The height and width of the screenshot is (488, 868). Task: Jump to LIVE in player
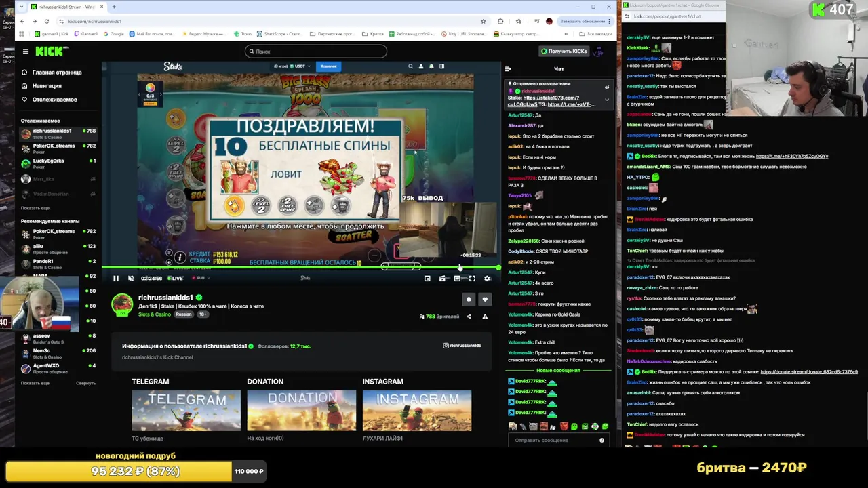(x=176, y=278)
